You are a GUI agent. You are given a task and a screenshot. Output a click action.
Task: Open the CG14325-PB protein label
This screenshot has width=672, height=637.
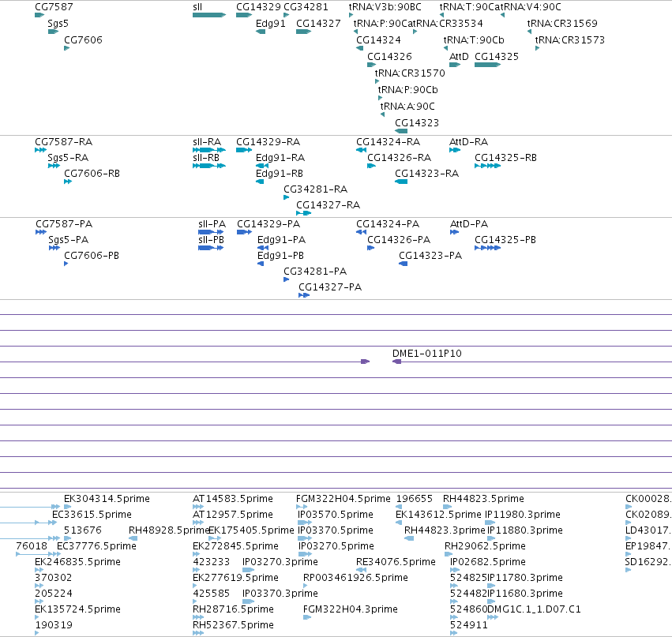click(x=505, y=240)
